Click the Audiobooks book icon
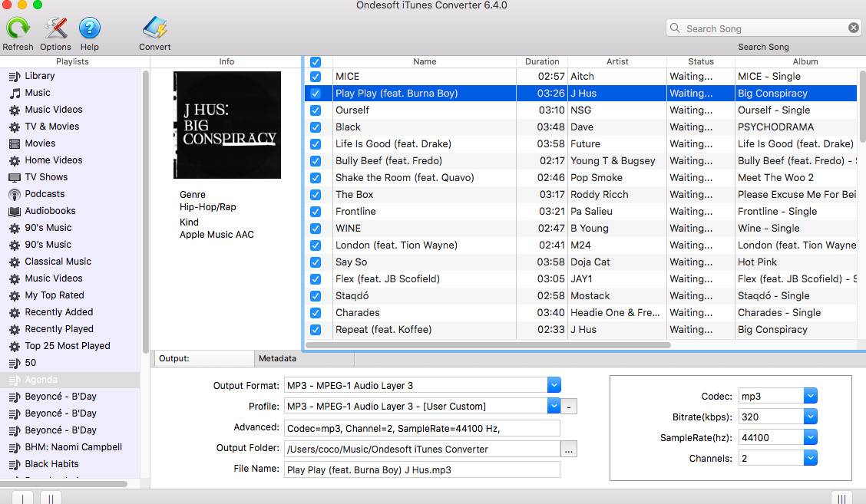The image size is (866, 504). click(x=15, y=211)
